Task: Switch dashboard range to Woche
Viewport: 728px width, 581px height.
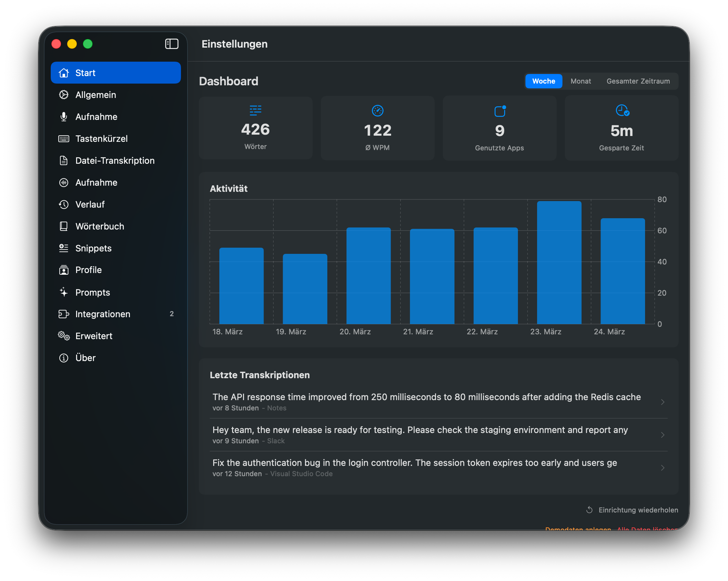Action: (543, 81)
